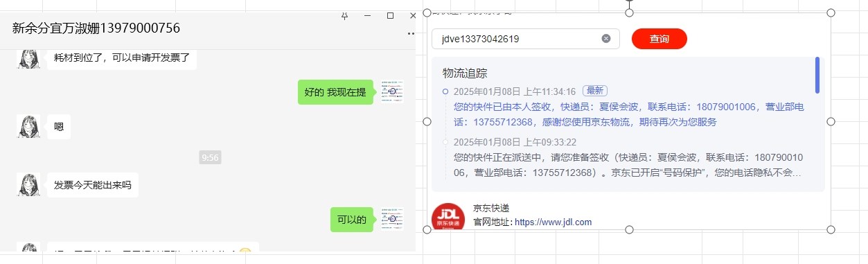The height and width of the screenshot is (264, 868).
Task: Click the rotation handle above the image
Action: point(629,2)
